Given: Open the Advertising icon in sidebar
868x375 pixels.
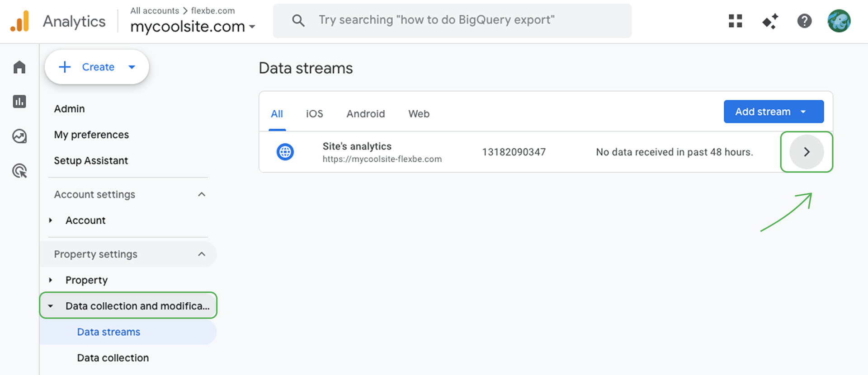Looking at the screenshot, I should (19, 171).
